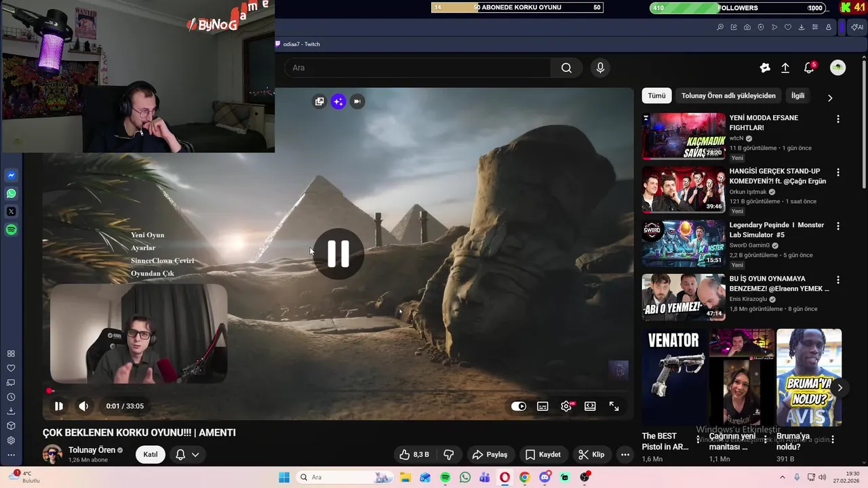Click the Kaydet save button
Viewport: 868px width, 488px height.
(x=543, y=455)
